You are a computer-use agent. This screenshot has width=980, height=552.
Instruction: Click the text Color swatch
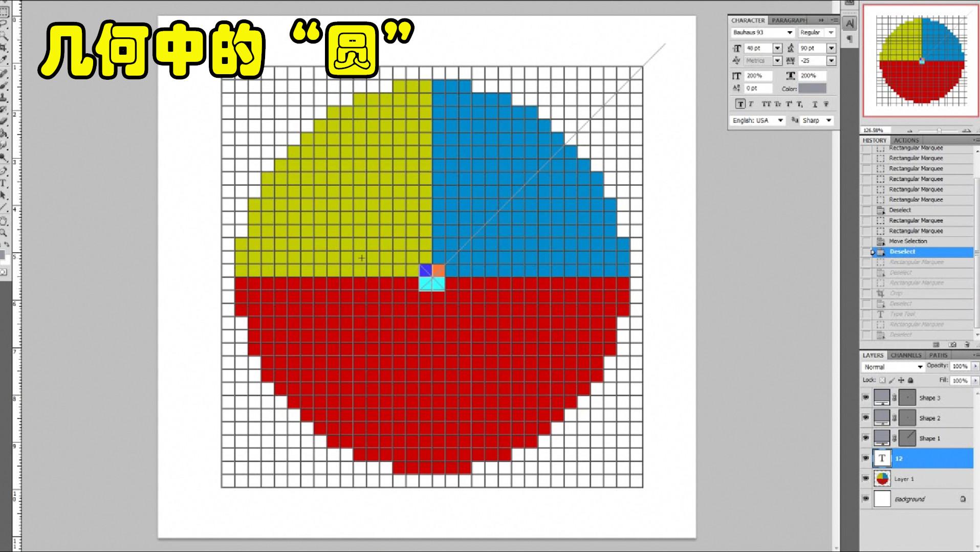click(813, 89)
